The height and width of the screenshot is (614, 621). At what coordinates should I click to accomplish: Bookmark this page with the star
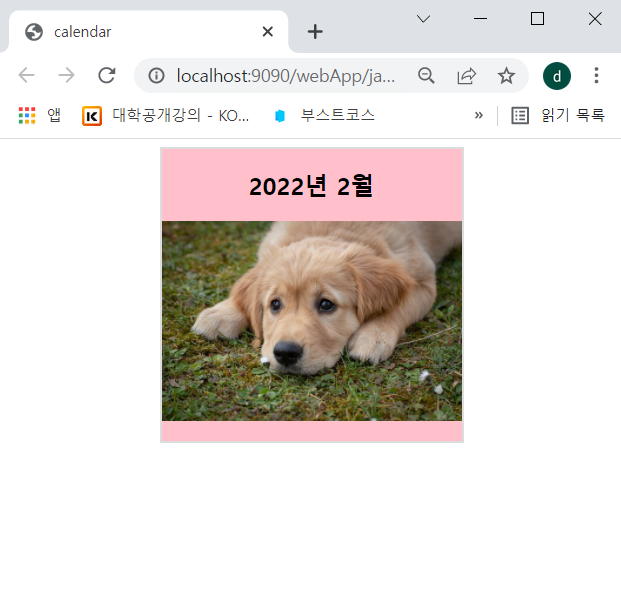[x=506, y=75]
